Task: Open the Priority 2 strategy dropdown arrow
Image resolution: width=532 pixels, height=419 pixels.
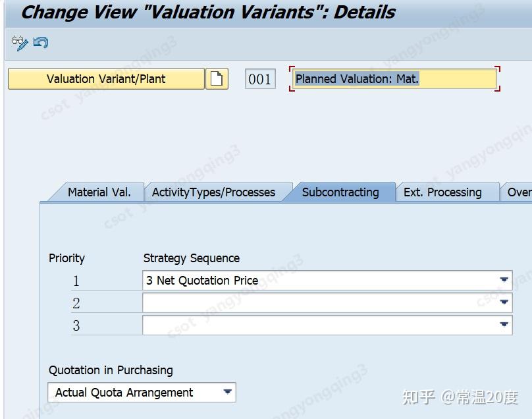Action: click(x=503, y=302)
